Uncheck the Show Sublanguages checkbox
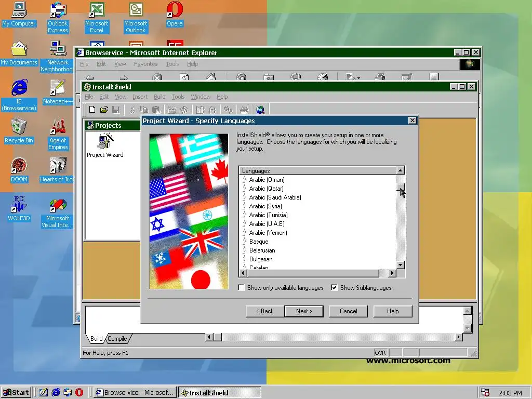 334,288
